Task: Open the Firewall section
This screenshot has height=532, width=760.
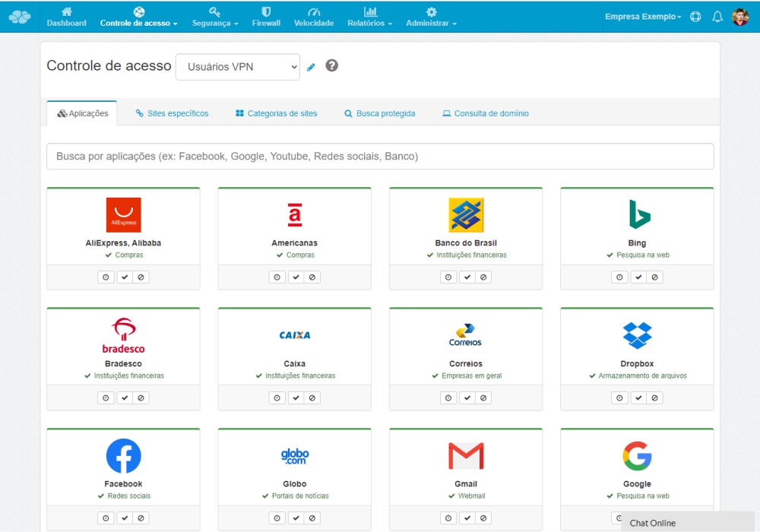Action: point(266,17)
